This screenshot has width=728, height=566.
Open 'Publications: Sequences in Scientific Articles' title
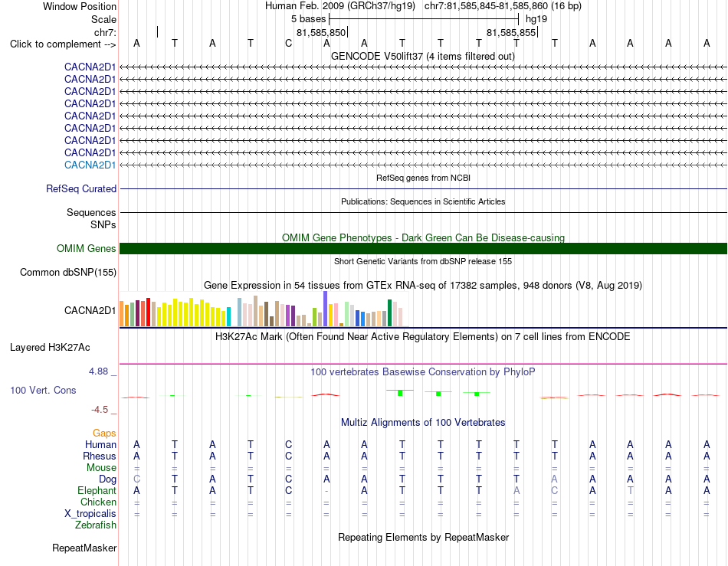423,201
